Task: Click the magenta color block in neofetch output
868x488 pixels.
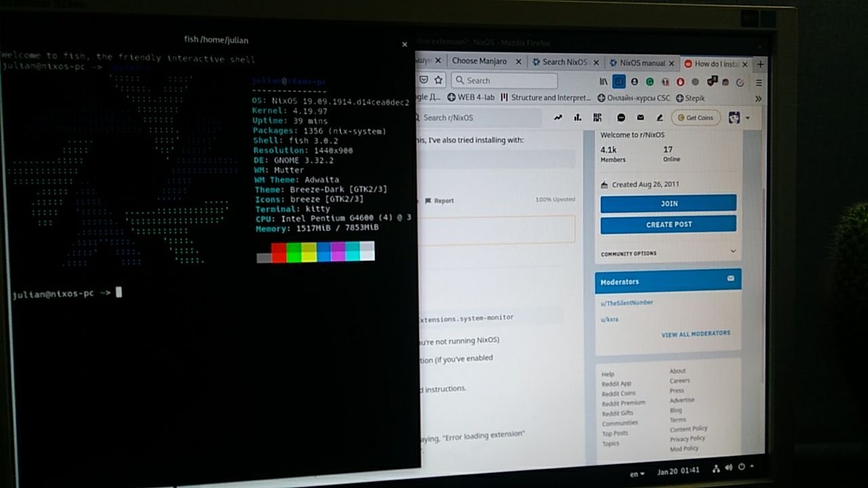Action: [x=338, y=251]
